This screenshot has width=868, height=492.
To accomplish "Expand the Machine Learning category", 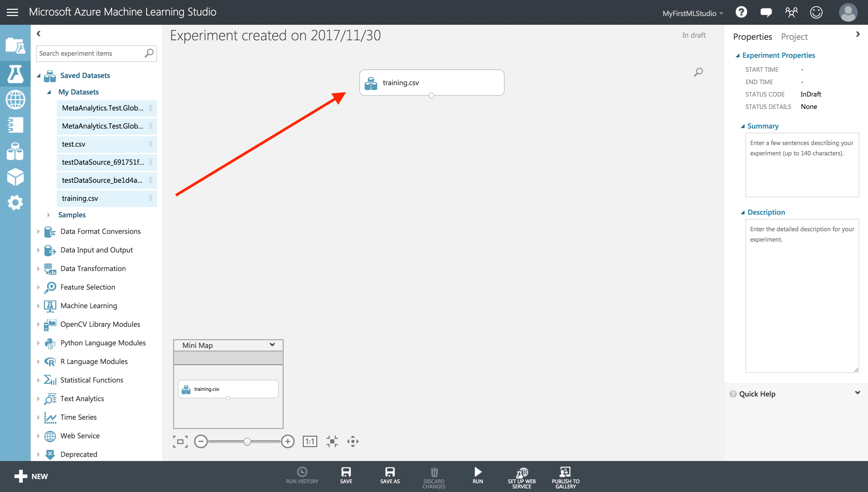I will pyautogui.click(x=38, y=306).
